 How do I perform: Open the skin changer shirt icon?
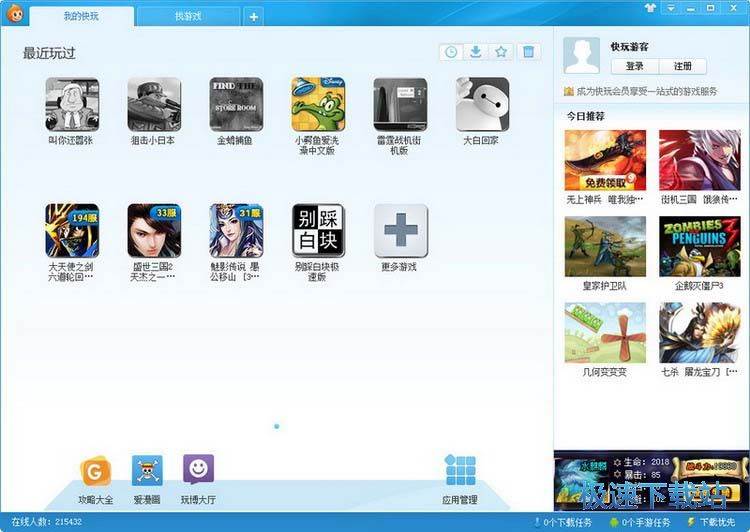(x=651, y=8)
